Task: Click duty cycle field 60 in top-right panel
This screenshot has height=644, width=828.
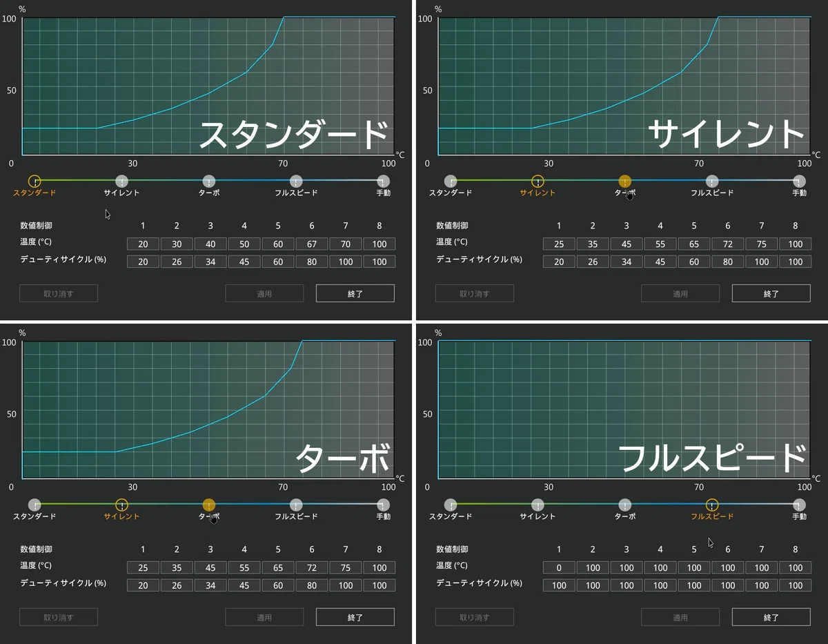Action: click(694, 262)
